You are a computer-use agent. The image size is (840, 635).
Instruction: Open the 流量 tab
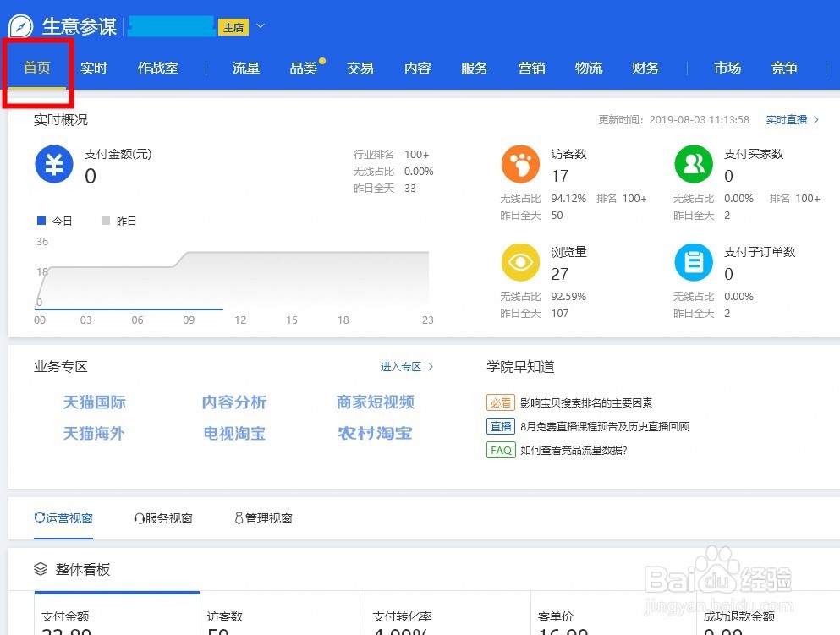click(x=246, y=68)
